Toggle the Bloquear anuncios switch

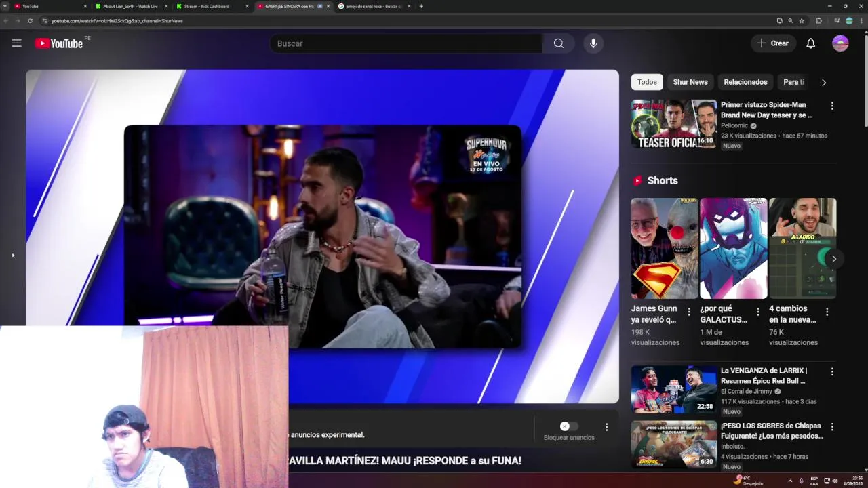(569, 426)
